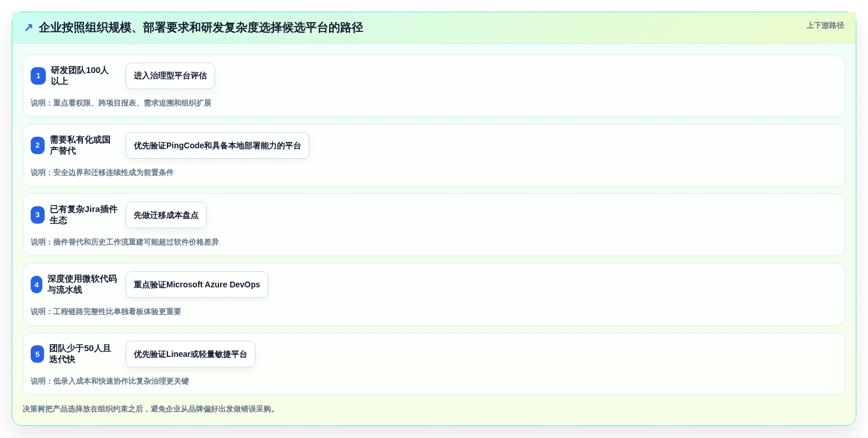Click step number badge 3
Screen dimensions: 868x438
pos(38,215)
